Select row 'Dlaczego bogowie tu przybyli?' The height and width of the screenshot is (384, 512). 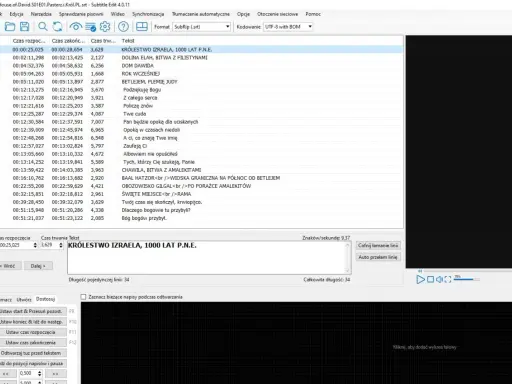pos(201,210)
